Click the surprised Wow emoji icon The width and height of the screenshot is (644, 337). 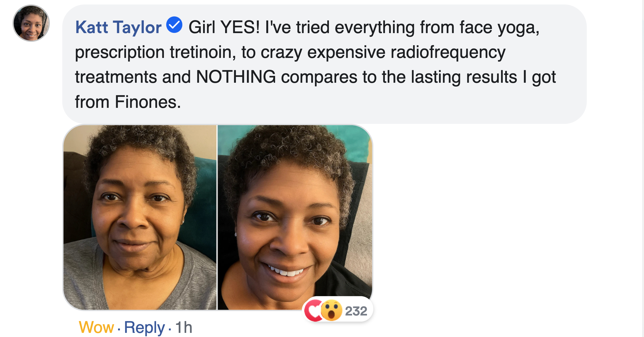pos(331,311)
